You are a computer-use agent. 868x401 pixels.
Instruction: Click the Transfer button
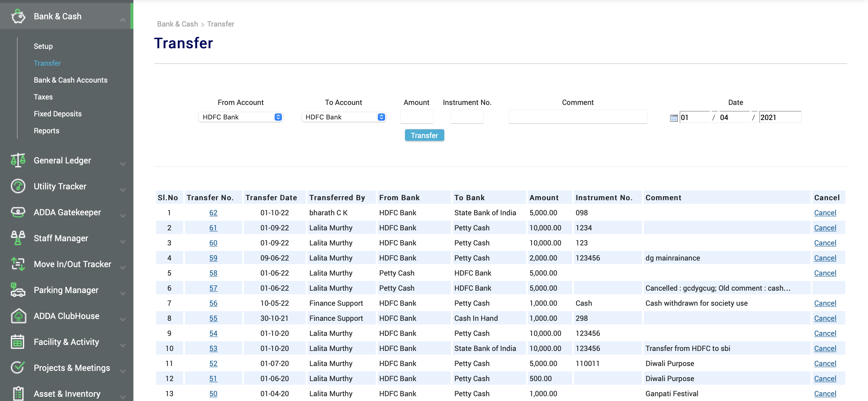[424, 135]
